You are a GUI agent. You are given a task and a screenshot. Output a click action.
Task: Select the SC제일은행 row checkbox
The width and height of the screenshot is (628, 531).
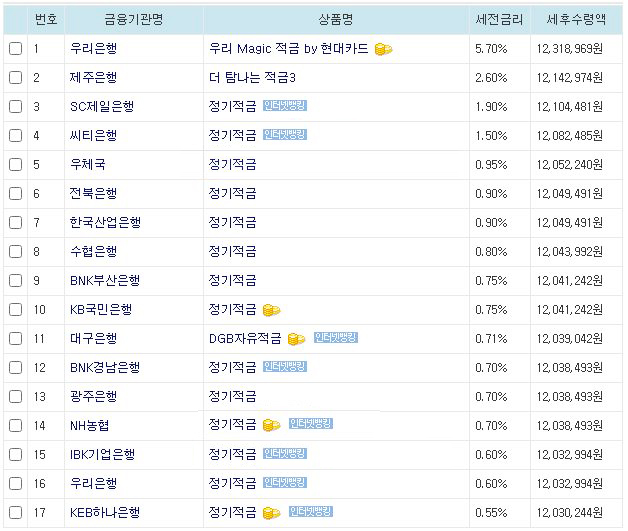(15, 107)
